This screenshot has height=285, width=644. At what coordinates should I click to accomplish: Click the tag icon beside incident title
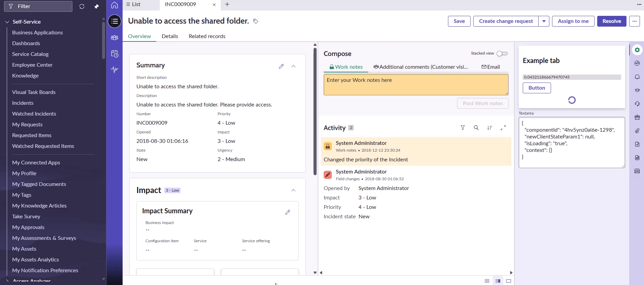pos(256,21)
